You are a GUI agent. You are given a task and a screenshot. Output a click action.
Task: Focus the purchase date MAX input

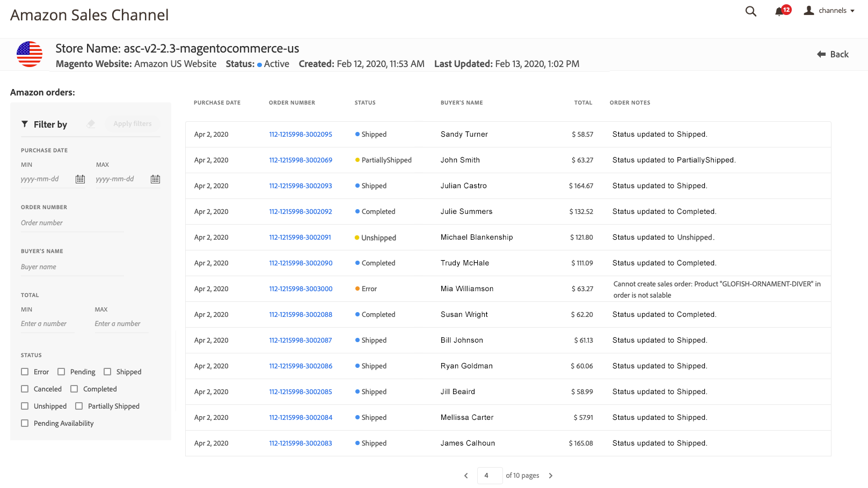(122, 179)
